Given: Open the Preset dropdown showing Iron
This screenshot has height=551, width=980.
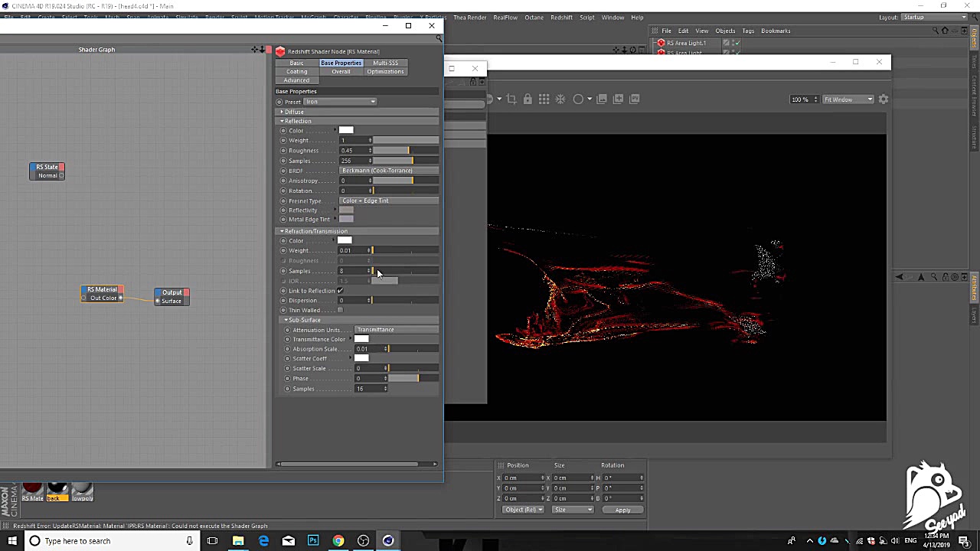Looking at the screenshot, I should coord(340,102).
